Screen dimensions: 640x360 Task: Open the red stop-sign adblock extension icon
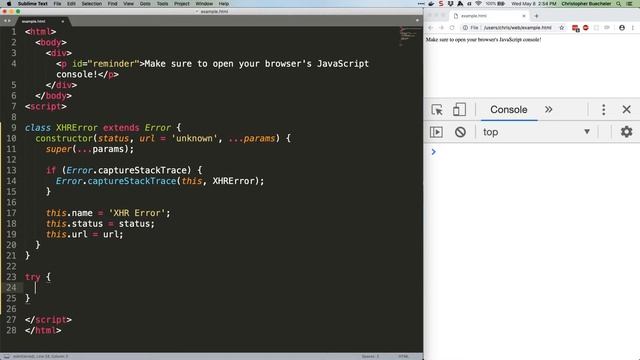[x=586, y=28]
